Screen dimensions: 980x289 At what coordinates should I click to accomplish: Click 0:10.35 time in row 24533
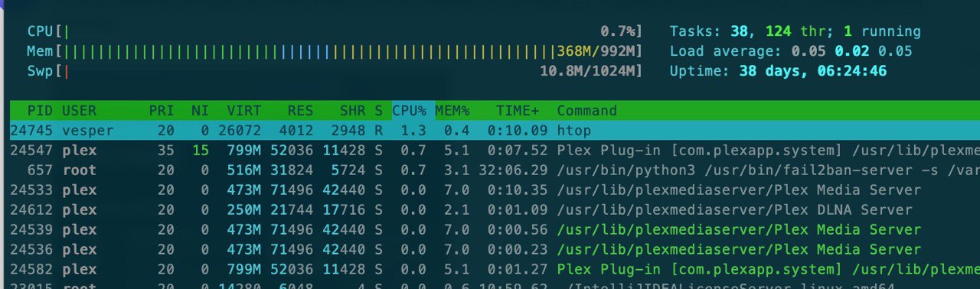click(x=518, y=190)
